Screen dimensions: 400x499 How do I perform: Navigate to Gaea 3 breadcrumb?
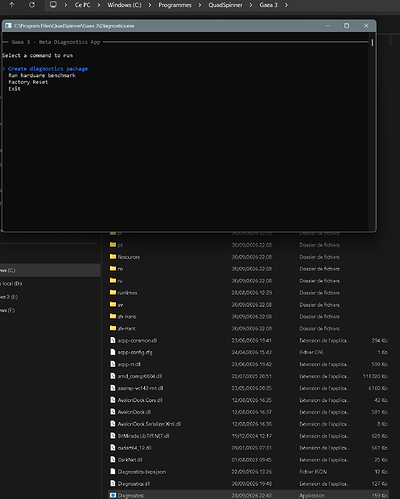click(268, 5)
